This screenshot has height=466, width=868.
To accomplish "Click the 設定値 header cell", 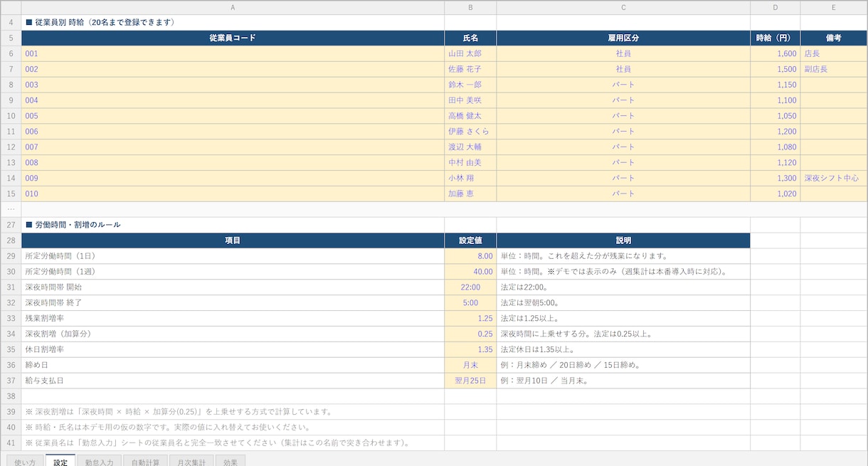I will pyautogui.click(x=470, y=240).
